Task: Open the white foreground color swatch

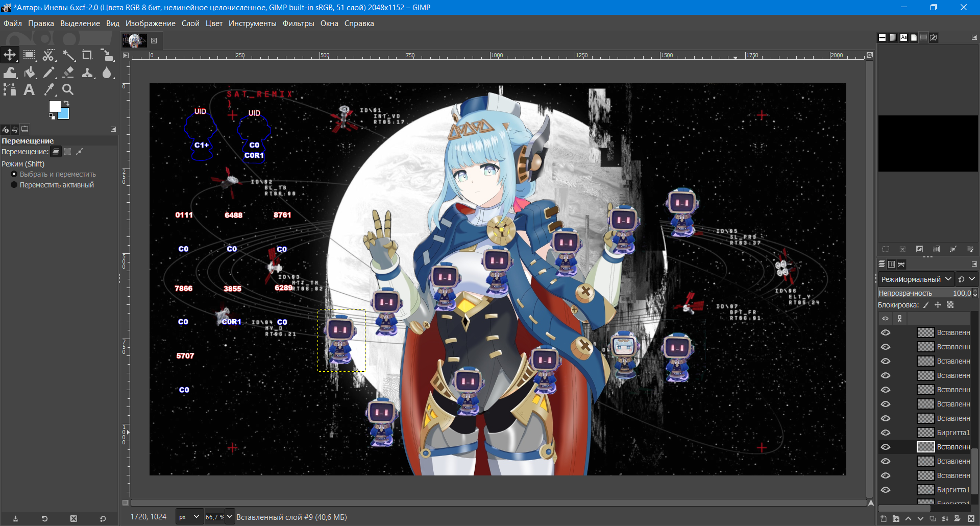Action: [x=54, y=105]
